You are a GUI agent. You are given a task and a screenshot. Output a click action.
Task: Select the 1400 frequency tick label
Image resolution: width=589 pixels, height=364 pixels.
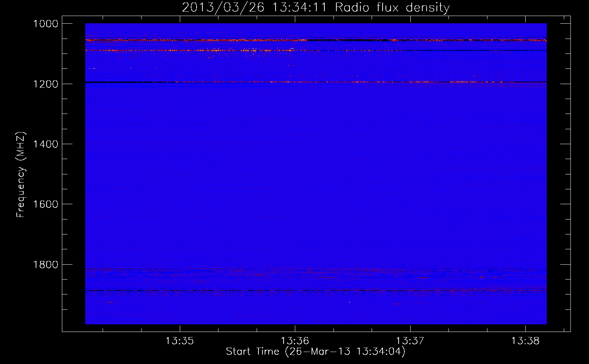pyautogui.click(x=46, y=144)
